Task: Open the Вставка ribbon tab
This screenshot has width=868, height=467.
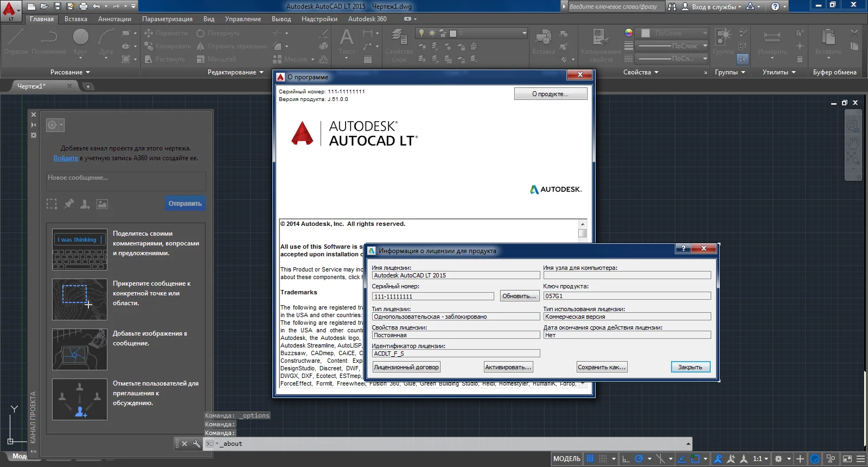Action: pyautogui.click(x=75, y=19)
